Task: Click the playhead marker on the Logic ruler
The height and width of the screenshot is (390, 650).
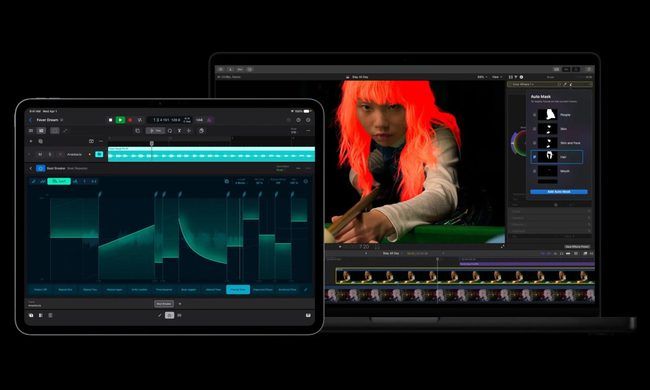Action: [x=152, y=143]
